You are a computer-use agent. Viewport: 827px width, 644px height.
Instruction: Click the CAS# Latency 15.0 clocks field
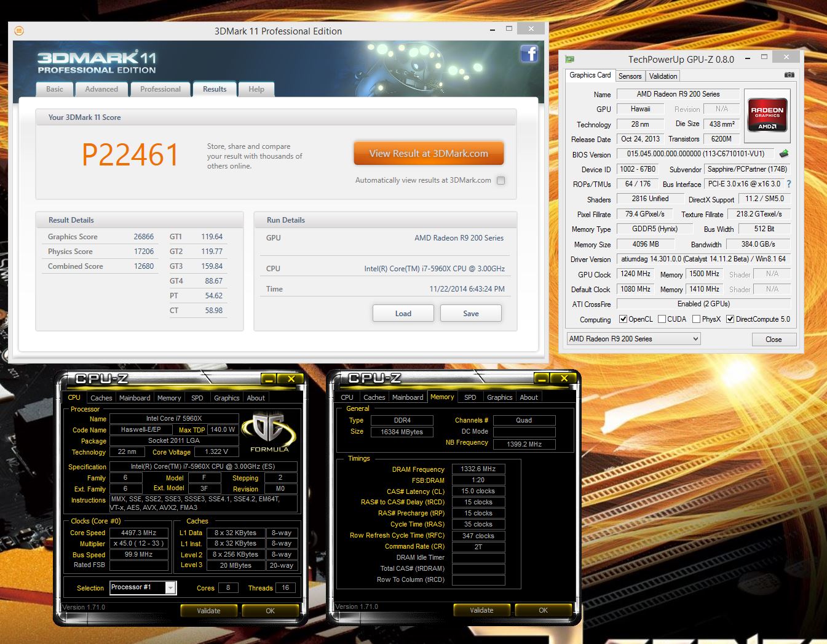click(478, 491)
